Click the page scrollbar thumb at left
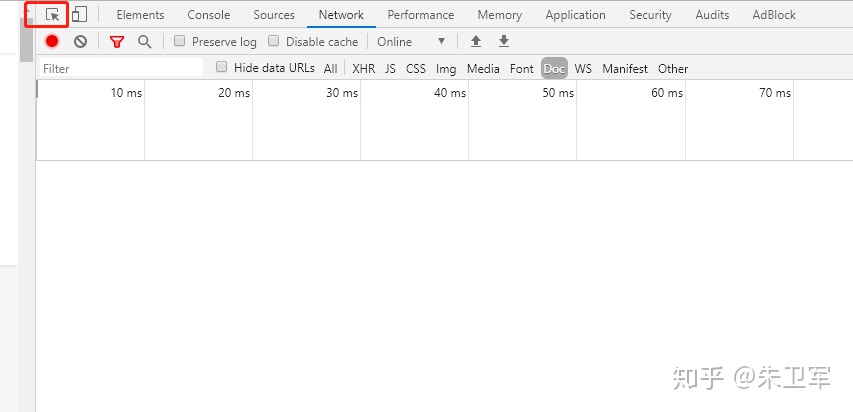This screenshot has height=412, width=853. pyautogui.click(x=26, y=39)
